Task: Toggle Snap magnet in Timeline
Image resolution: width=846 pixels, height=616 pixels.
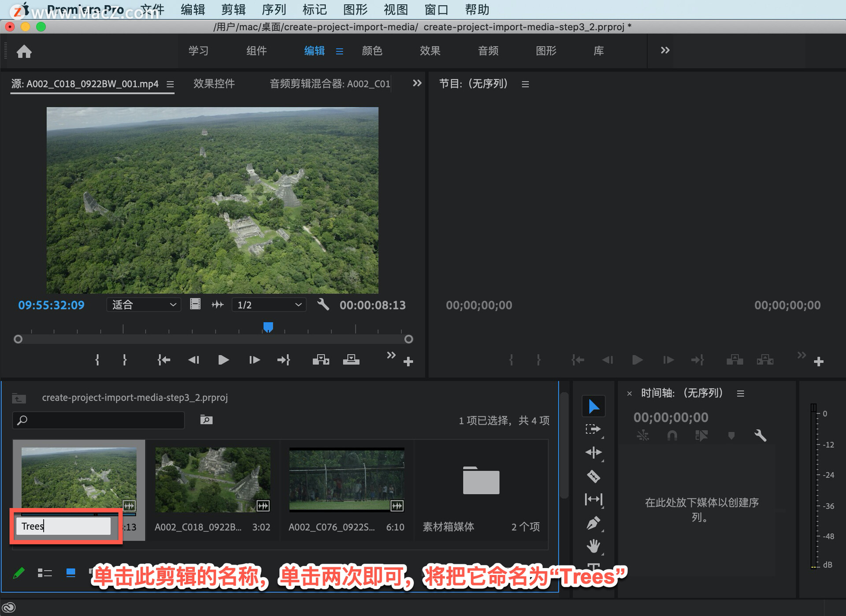Action: (x=672, y=436)
